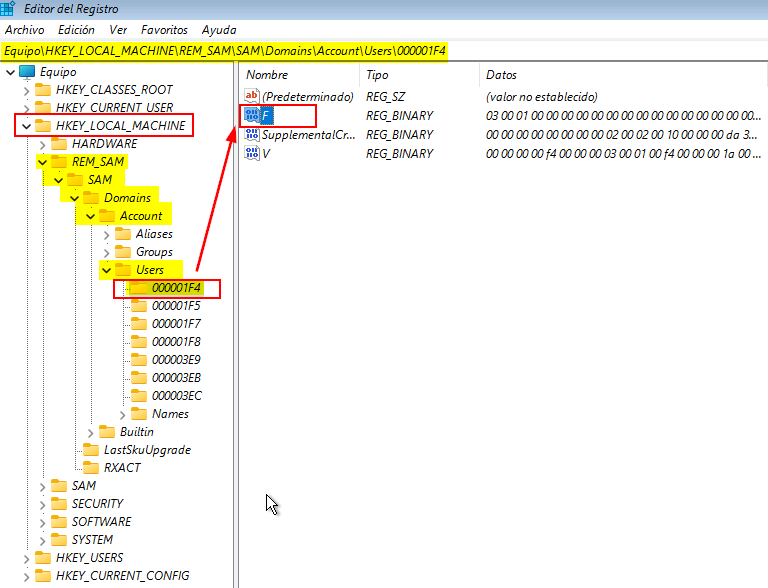Click the (Predeterminado) string value icon
Image resolution: width=768 pixels, height=588 pixels.
coord(252,97)
